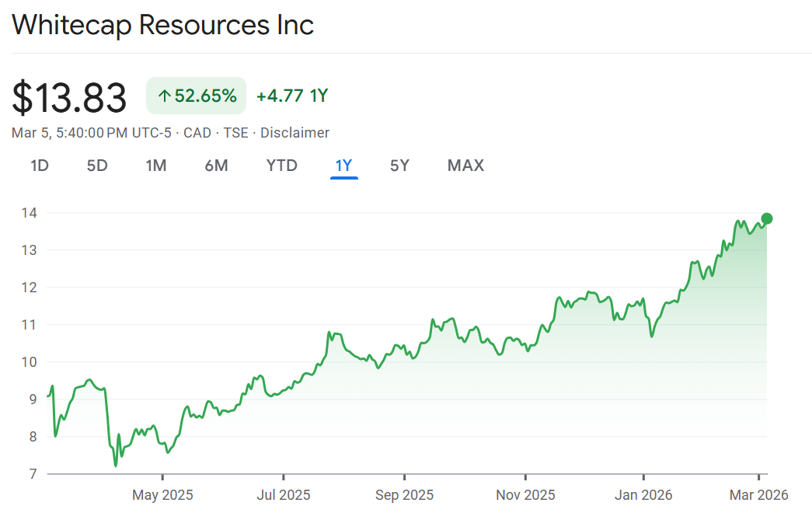
Task: Switch chart to 5Y range
Action: coord(399,166)
